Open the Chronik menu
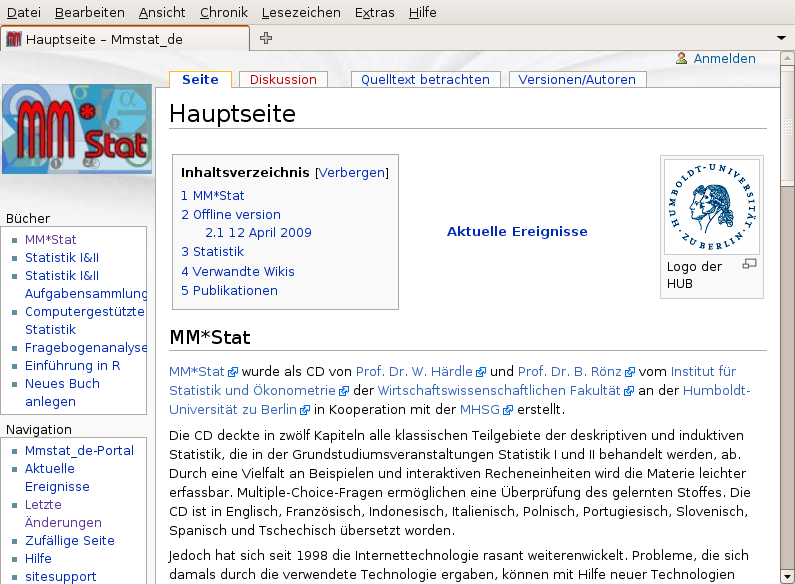 tap(224, 12)
